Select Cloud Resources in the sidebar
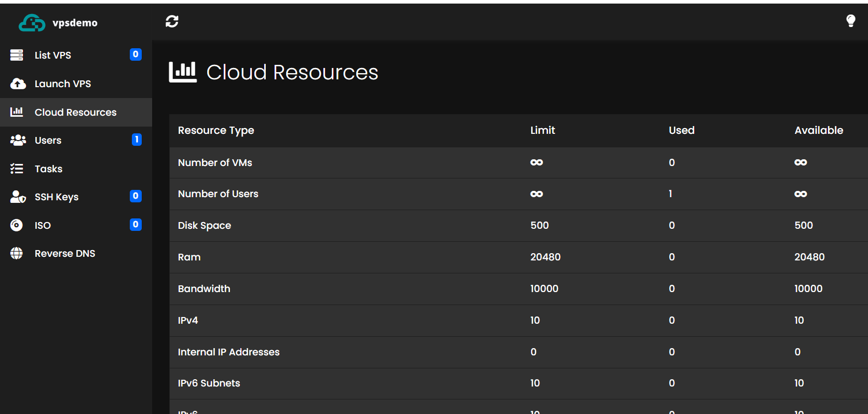 pos(76,112)
